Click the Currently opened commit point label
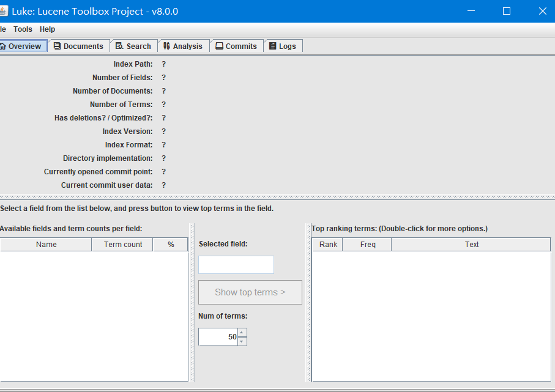 [98, 172]
